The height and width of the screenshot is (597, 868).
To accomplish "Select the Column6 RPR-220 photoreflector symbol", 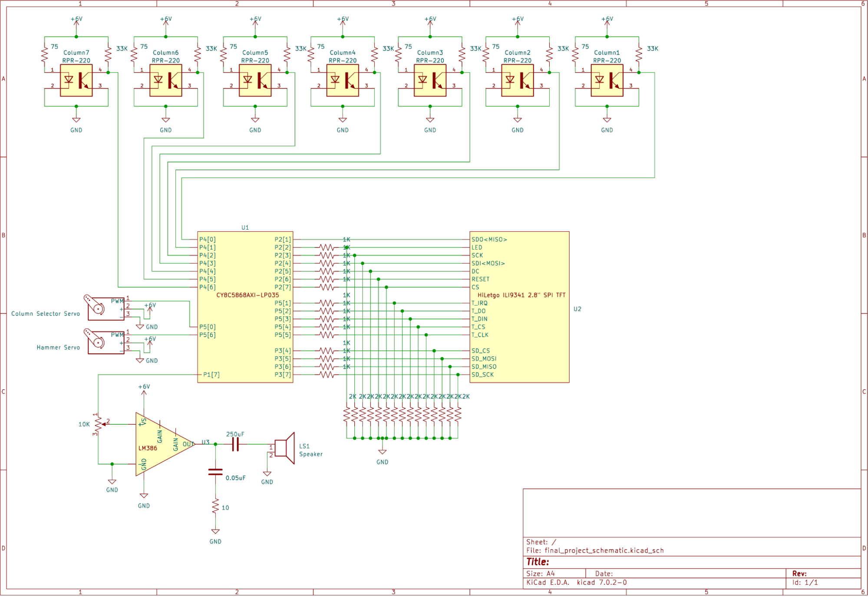I will pos(165,80).
